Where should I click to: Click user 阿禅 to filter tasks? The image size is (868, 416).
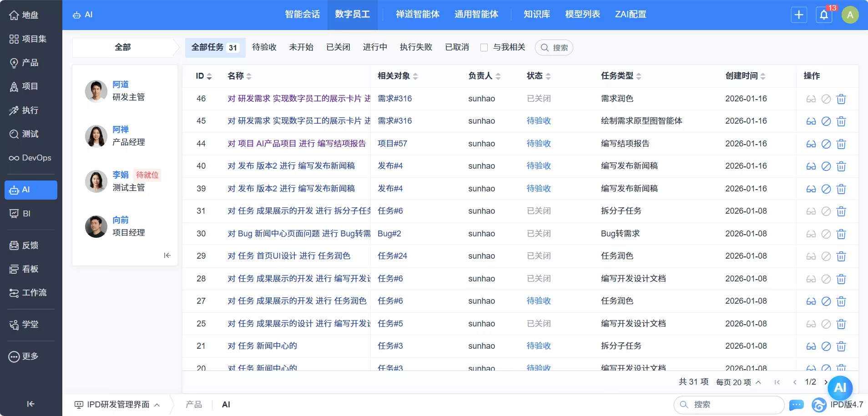tap(120, 130)
